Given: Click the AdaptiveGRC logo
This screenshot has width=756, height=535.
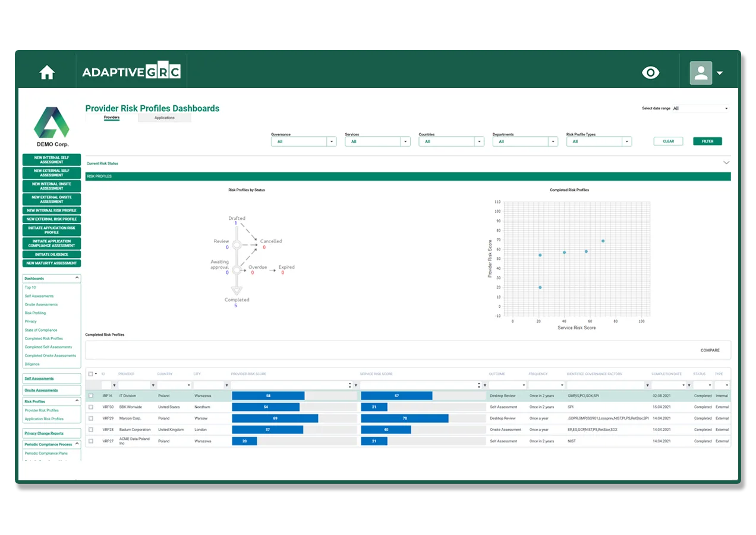Looking at the screenshot, I should 131,73.
